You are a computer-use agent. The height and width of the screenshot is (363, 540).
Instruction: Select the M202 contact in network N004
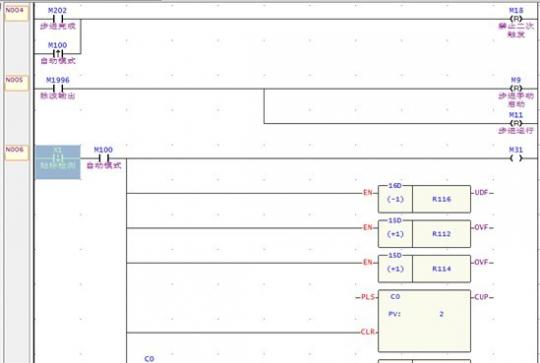coord(58,19)
